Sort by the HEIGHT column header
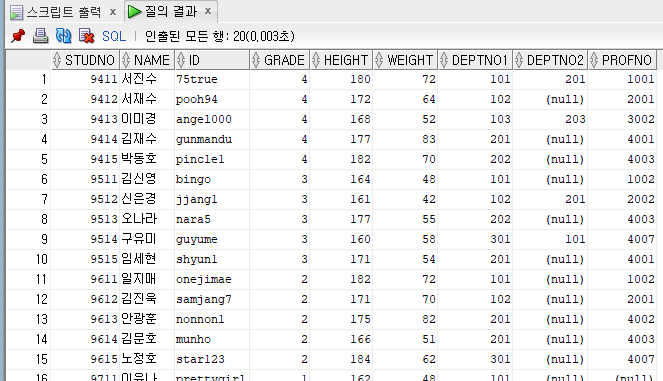 pyautogui.click(x=341, y=60)
